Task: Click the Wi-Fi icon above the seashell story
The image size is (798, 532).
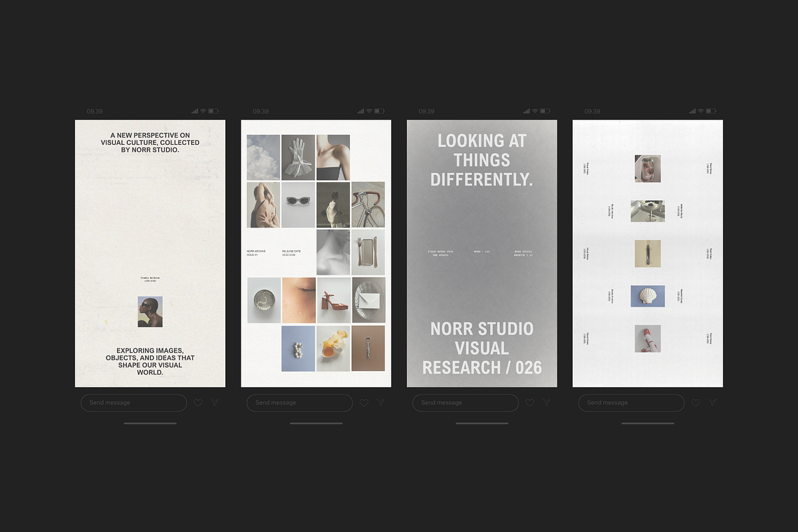Action: pyautogui.click(x=702, y=111)
